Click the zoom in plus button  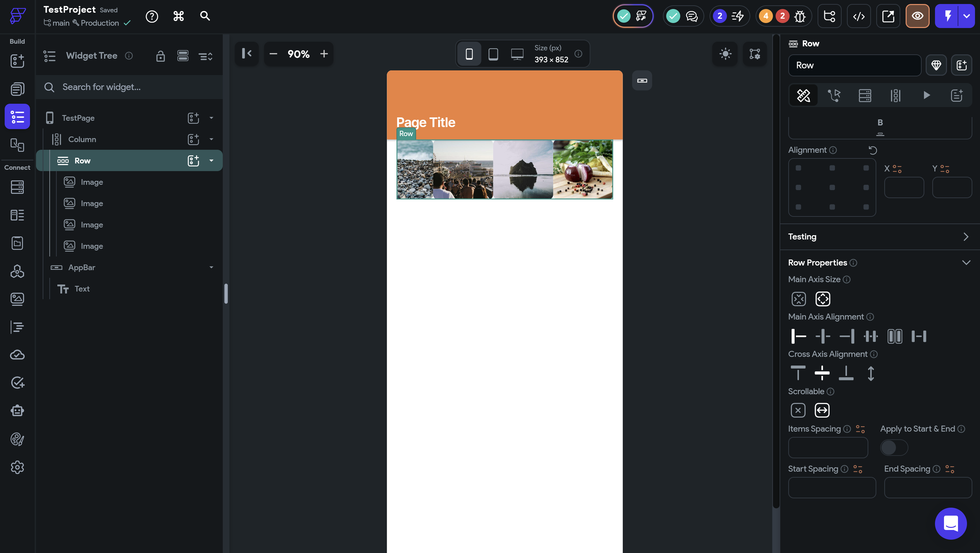324,54
